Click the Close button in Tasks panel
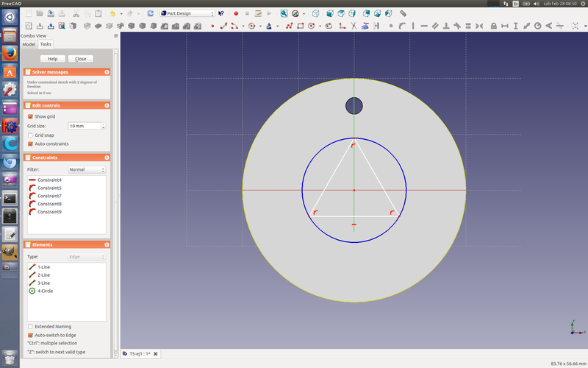 coord(80,59)
